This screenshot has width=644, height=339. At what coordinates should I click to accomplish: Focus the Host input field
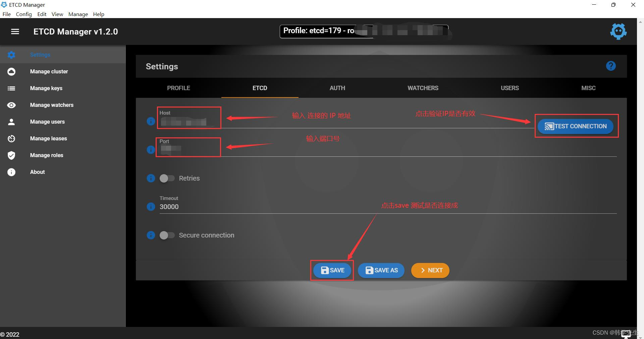[346, 122]
